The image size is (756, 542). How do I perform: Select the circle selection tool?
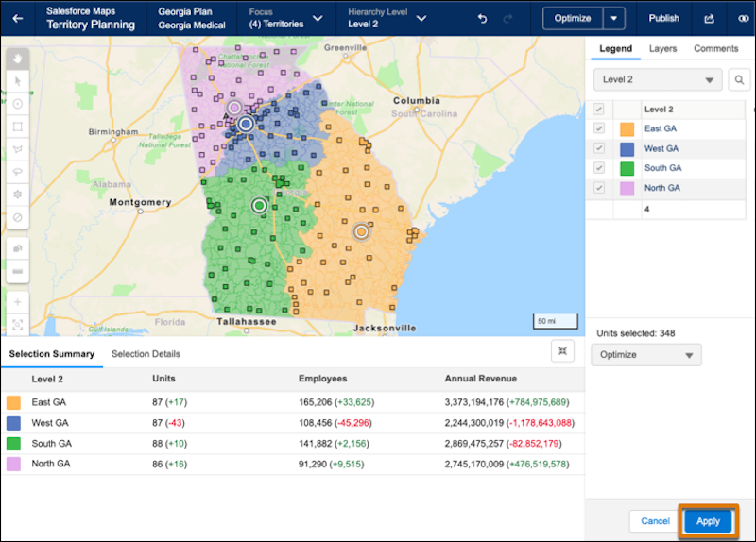pyautogui.click(x=18, y=104)
